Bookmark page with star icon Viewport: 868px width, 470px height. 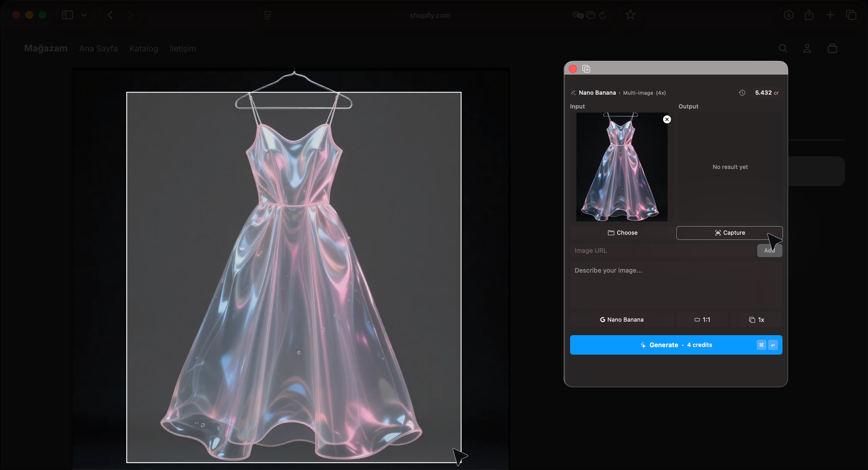(x=630, y=15)
